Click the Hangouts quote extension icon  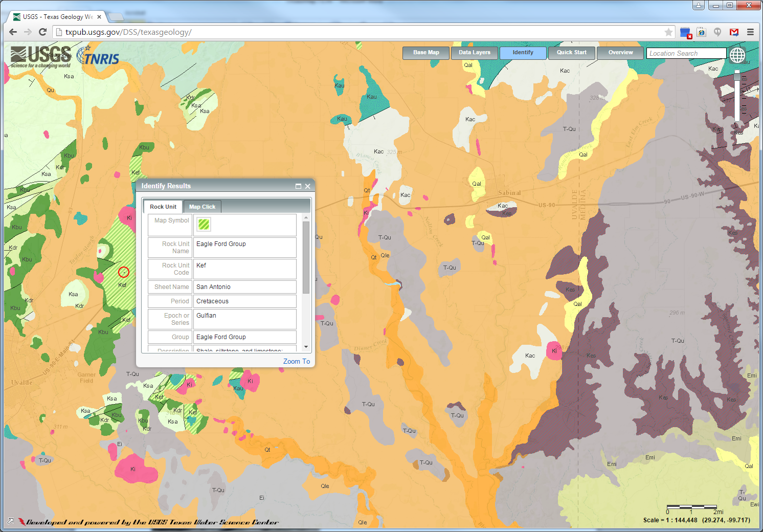point(717,32)
